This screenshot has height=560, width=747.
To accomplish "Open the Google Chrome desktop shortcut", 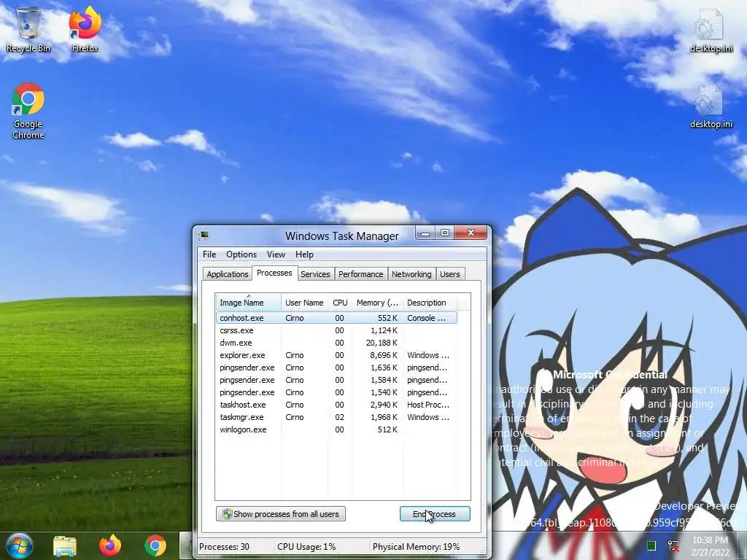I will (x=28, y=111).
